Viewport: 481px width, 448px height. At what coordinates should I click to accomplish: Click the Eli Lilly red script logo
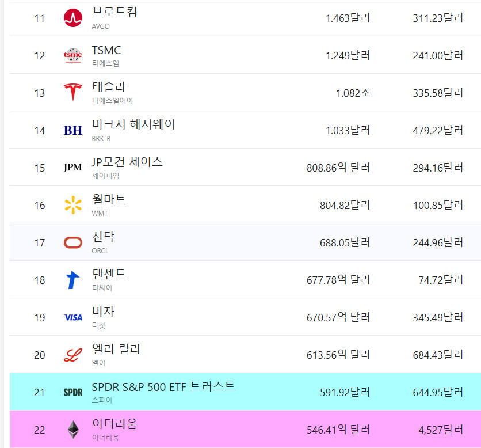73,355
